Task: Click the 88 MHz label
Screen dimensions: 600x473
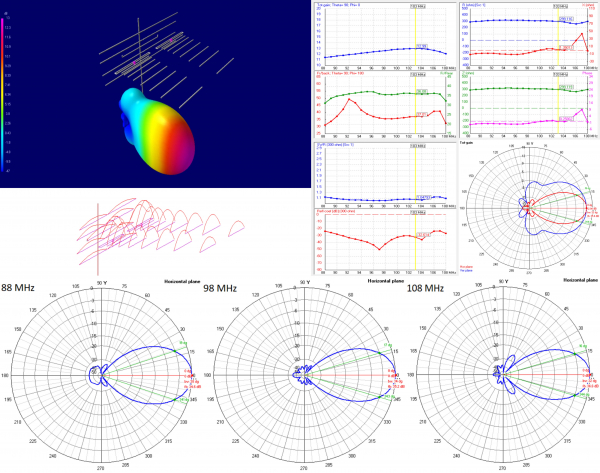Action: 17,287
